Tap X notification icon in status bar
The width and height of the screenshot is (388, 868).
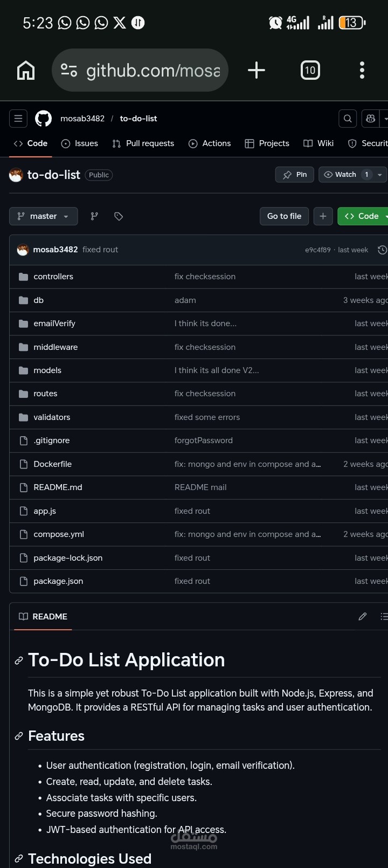(120, 23)
